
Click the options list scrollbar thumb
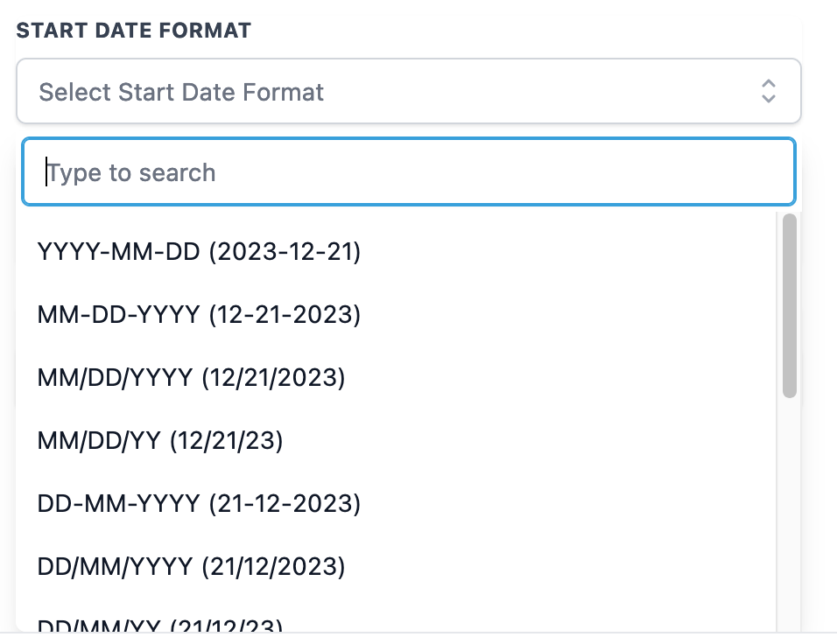tap(789, 305)
